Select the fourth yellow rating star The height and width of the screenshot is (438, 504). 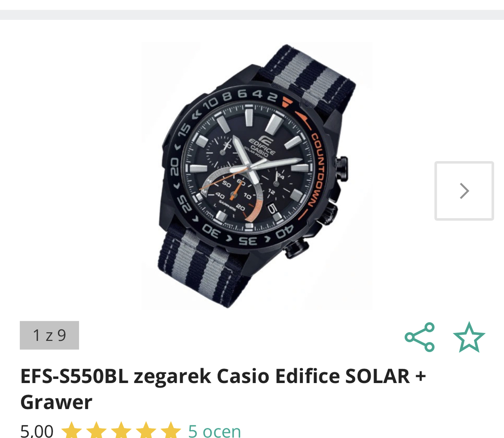(146, 431)
